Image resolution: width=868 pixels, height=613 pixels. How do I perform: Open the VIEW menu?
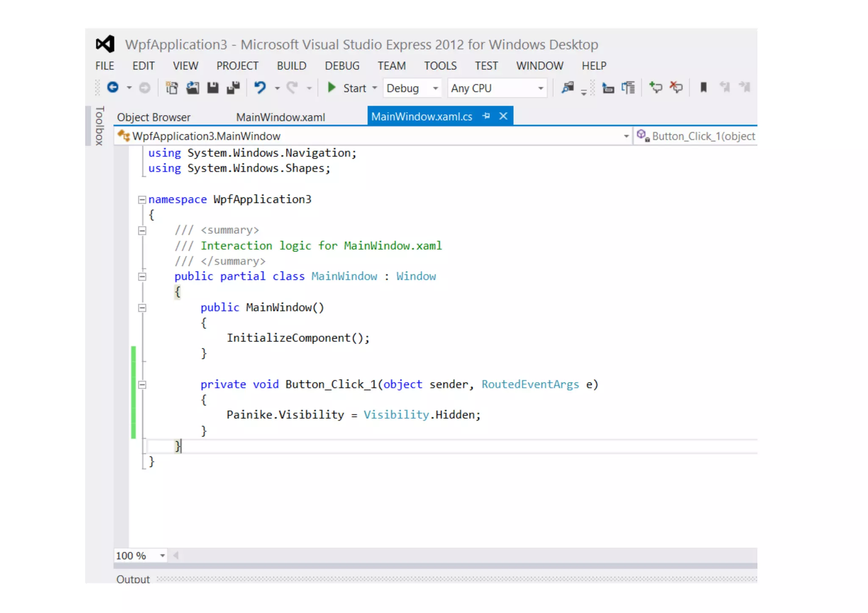[x=185, y=66]
